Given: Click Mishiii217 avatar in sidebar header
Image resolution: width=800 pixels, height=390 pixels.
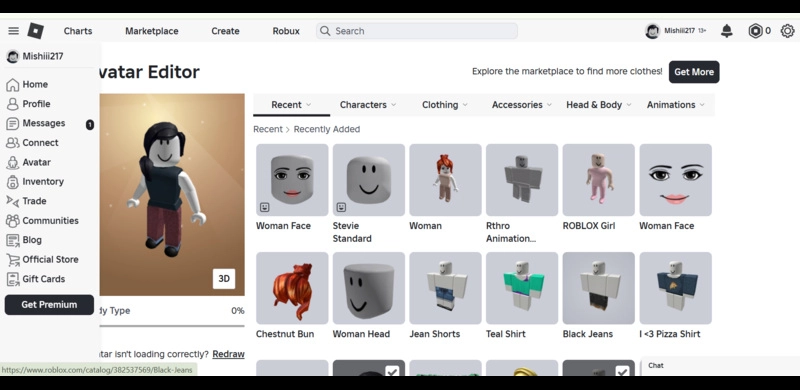Looking at the screenshot, I should coord(13,56).
